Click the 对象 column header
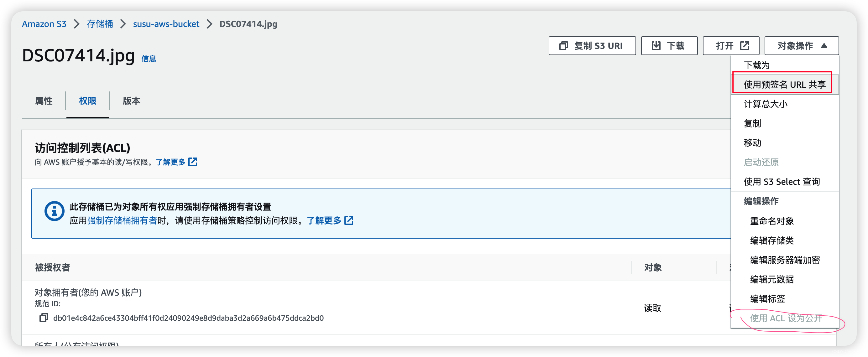This screenshot has width=868, height=357. point(653,267)
